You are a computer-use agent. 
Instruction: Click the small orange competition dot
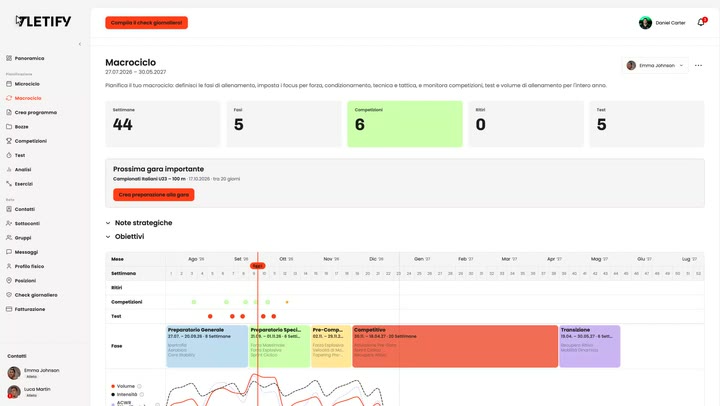tap(287, 302)
